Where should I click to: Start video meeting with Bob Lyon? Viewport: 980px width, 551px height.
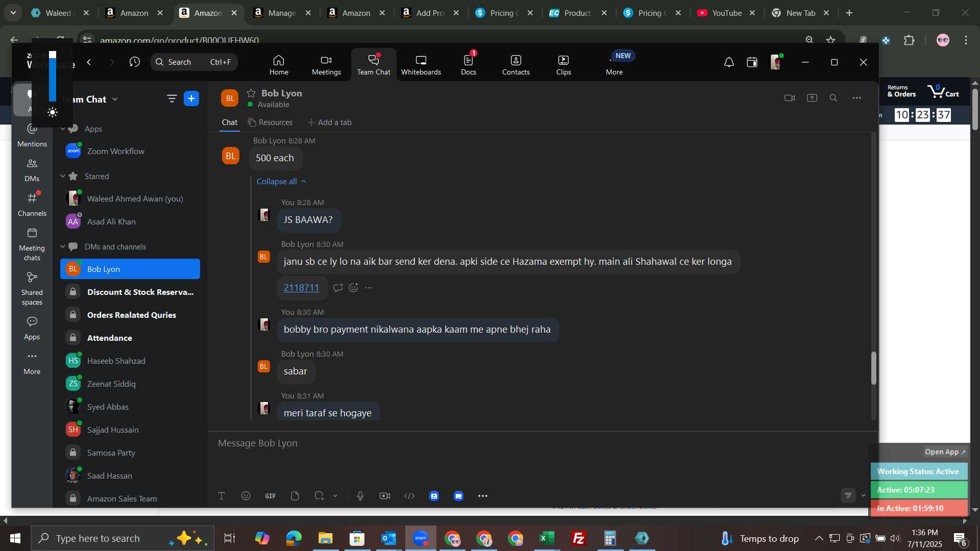790,98
